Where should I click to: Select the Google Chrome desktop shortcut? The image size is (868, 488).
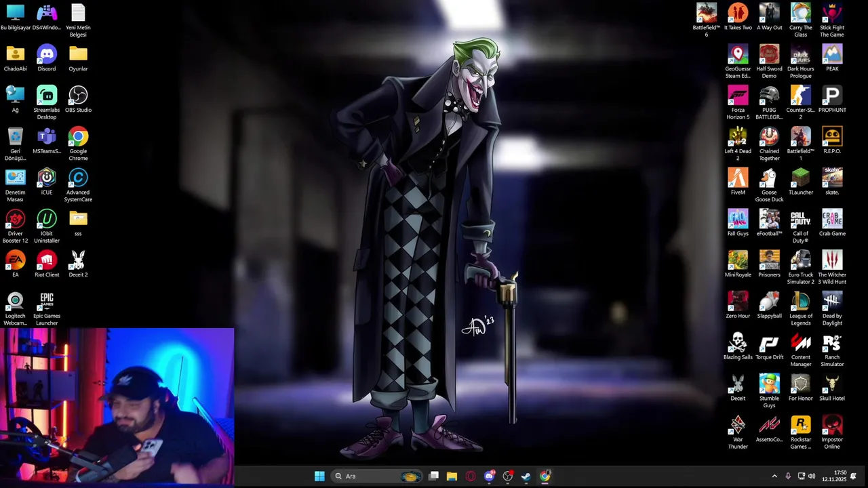pyautogui.click(x=78, y=136)
